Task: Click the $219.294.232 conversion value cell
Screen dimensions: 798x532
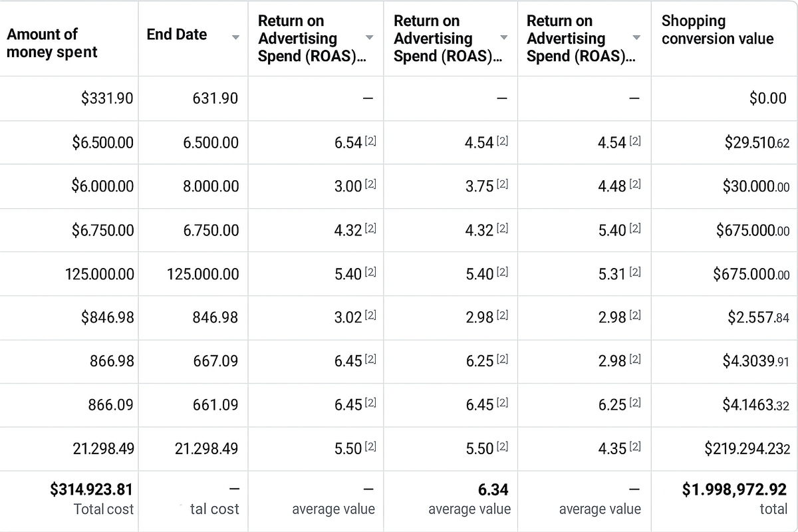Action: (747, 448)
